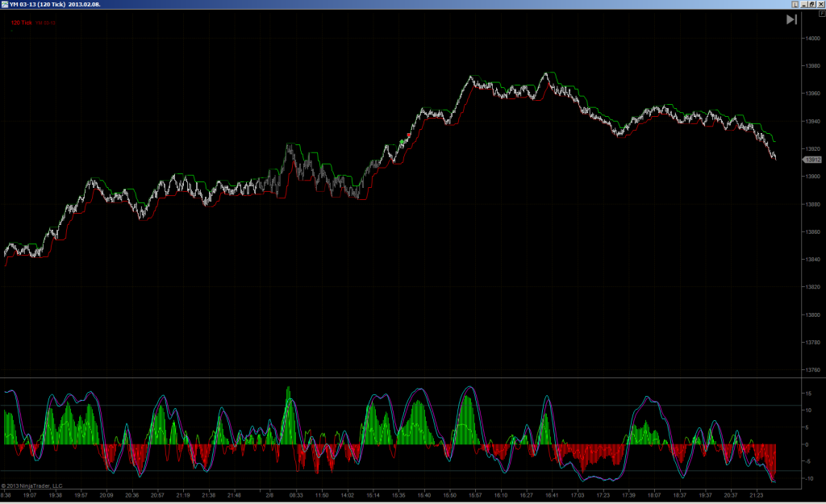This screenshot has width=826, height=504.
Task: Click the current price marker 13912
Action: click(812, 160)
